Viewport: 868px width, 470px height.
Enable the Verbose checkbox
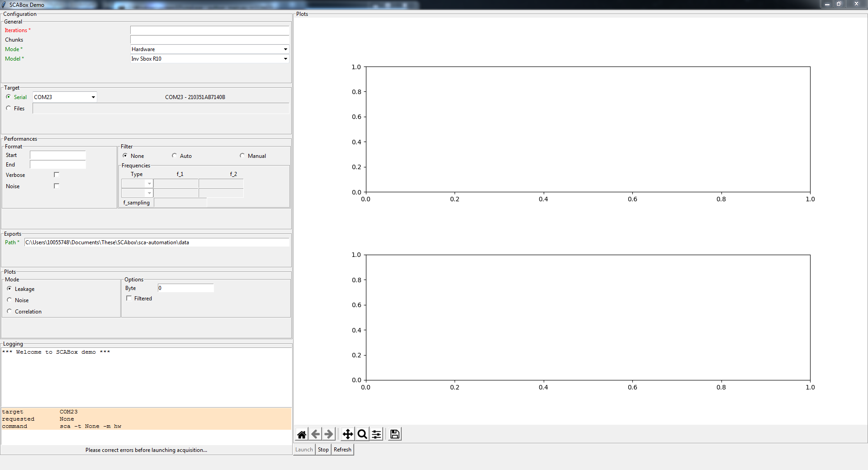[57, 175]
